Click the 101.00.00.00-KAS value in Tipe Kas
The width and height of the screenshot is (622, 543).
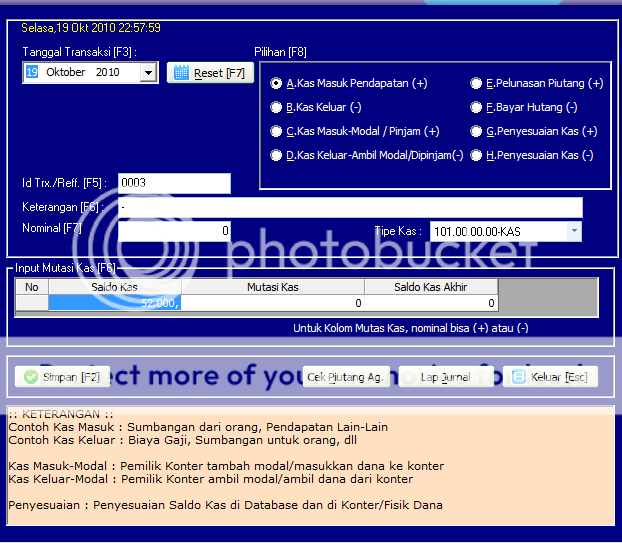click(x=477, y=232)
